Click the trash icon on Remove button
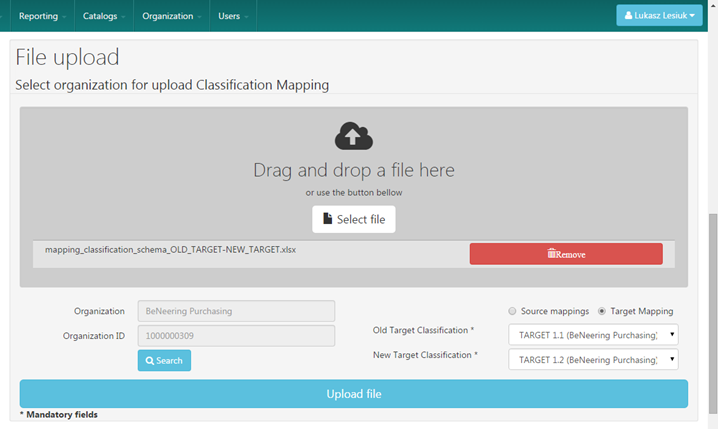Screen dimensions: 718x429 551,254
